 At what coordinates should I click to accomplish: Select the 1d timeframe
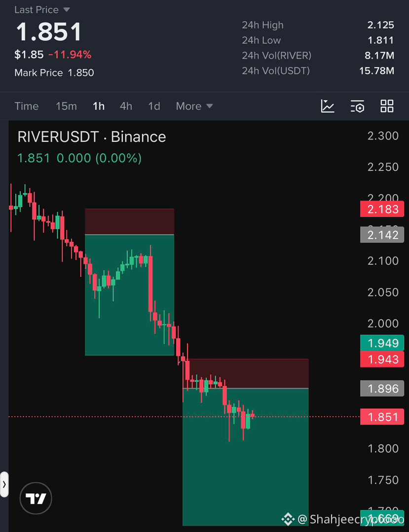(154, 106)
